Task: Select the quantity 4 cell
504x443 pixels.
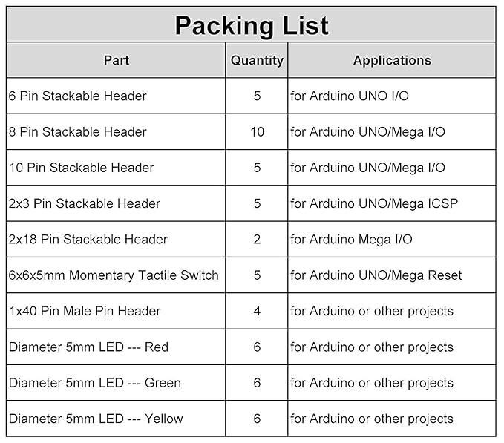Action: (257, 311)
